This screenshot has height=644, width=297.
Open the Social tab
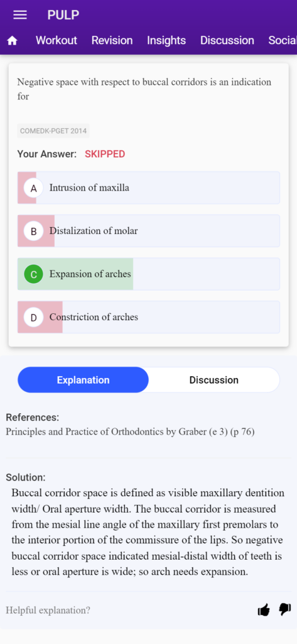[283, 40]
